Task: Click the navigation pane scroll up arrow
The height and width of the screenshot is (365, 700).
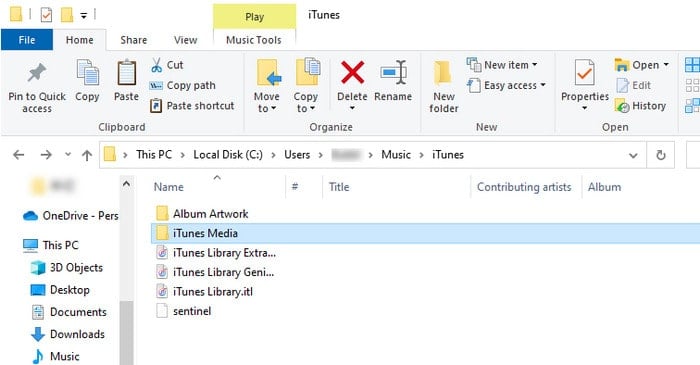Action: pos(127,184)
